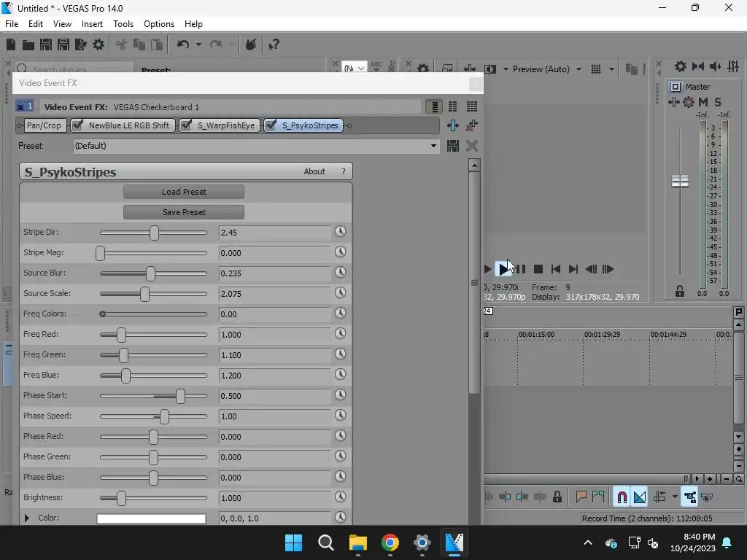747x560 pixels.
Task: Go to the end of the project
Action: [573, 269]
